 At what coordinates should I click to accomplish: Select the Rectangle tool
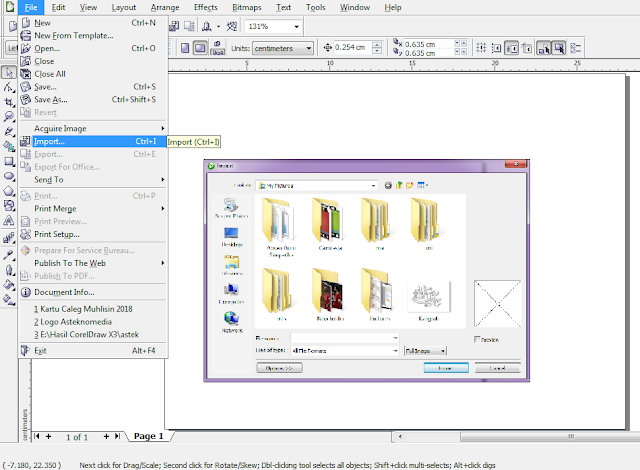tap(9, 162)
